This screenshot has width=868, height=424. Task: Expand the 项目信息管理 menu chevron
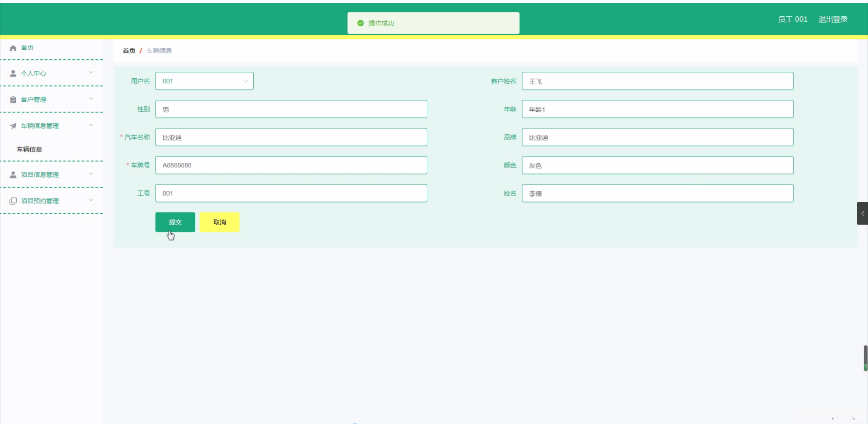pyautogui.click(x=91, y=174)
